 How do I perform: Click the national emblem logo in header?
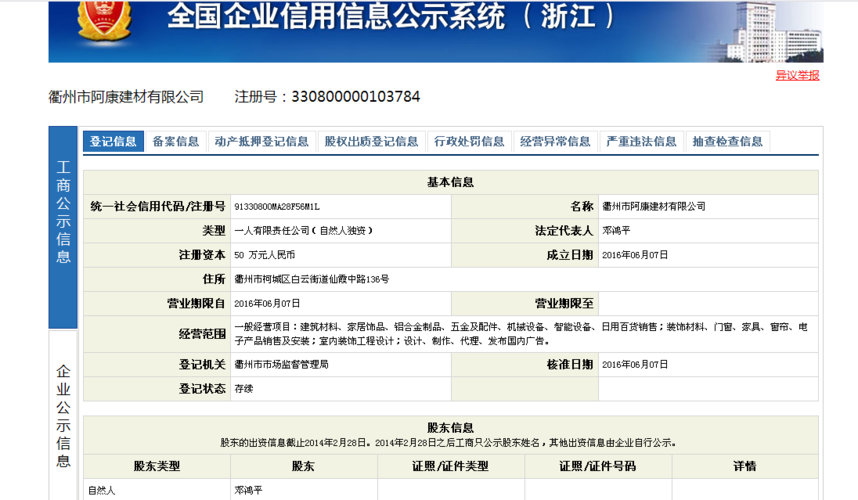pyautogui.click(x=105, y=21)
